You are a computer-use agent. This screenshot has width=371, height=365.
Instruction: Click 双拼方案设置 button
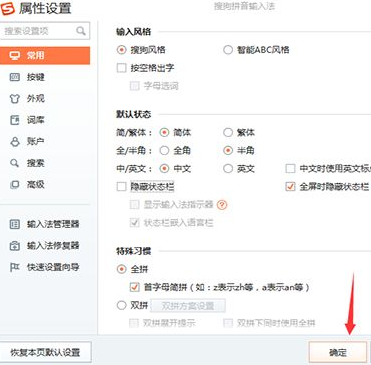click(188, 306)
